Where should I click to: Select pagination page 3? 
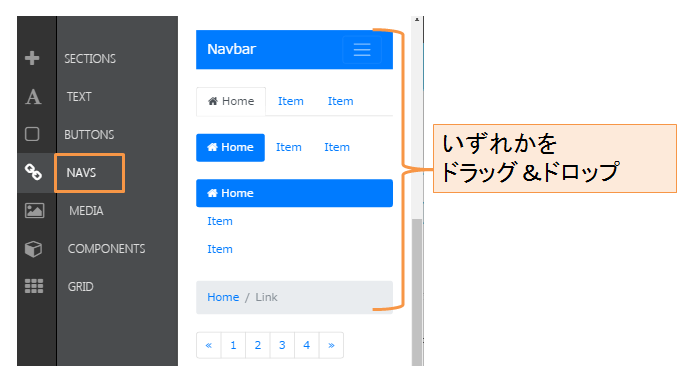[x=282, y=345]
